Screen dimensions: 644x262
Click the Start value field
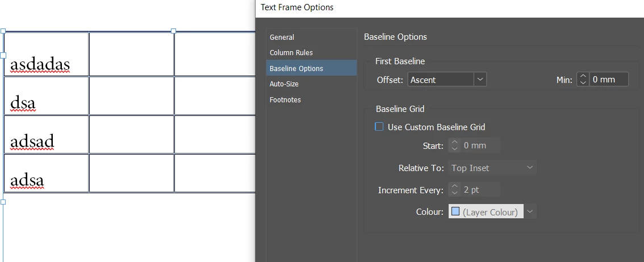480,145
